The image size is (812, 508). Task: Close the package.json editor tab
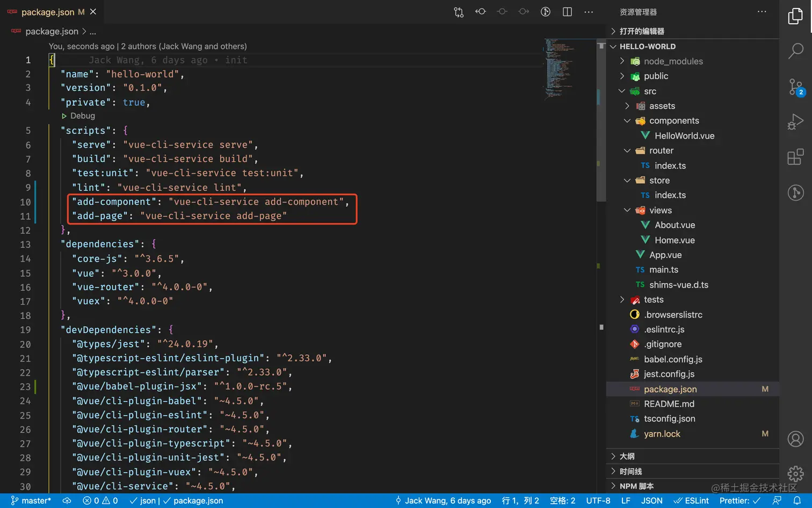point(93,12)
